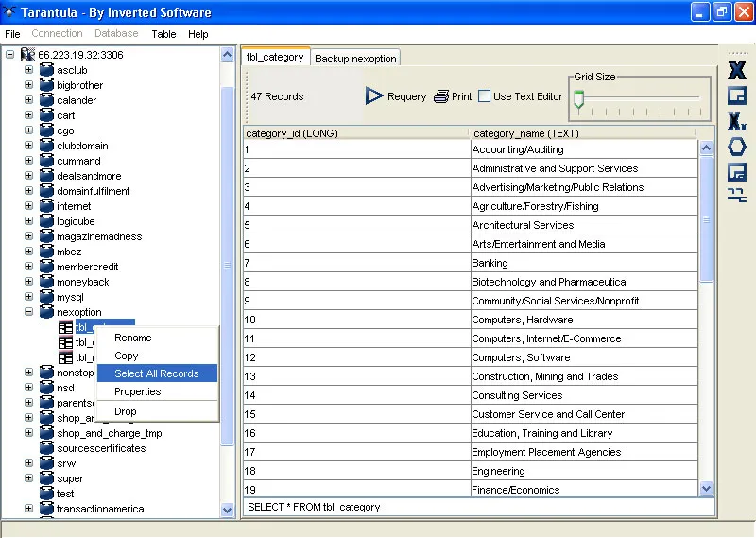Screen dimensions: 756x538
Task: Click the server icon for 66.223.19.32:3306
Action: tap(27, 55)
